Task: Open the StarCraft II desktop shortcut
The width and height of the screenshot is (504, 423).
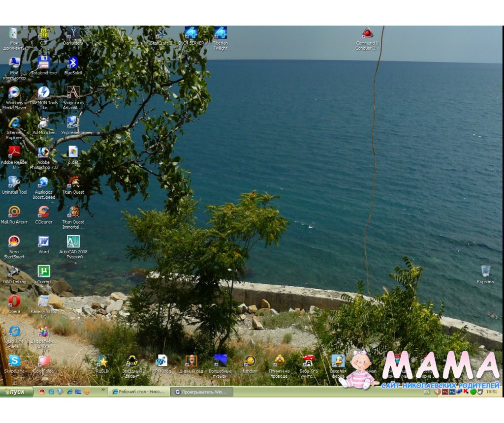Action: pos(161,33)
